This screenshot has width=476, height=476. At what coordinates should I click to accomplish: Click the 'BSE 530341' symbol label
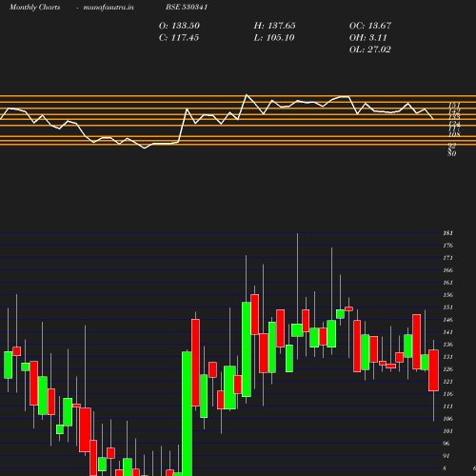click(x=187, y=7)
